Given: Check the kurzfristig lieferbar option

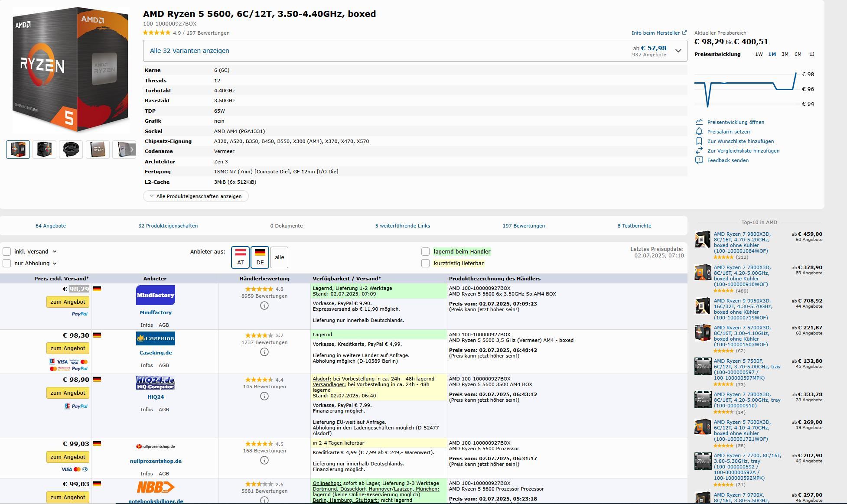Looking at the screenshot, I should 426,263.
